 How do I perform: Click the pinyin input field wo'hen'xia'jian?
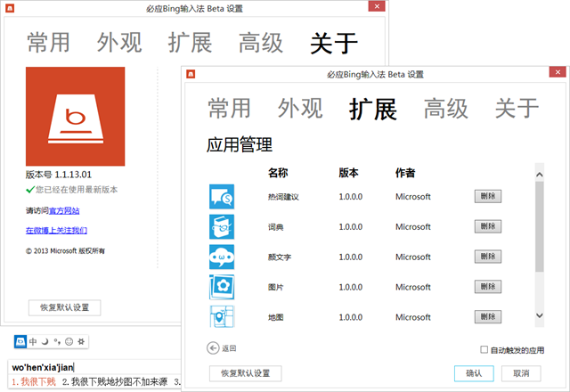pyautogui.click(x=94, y=367)
